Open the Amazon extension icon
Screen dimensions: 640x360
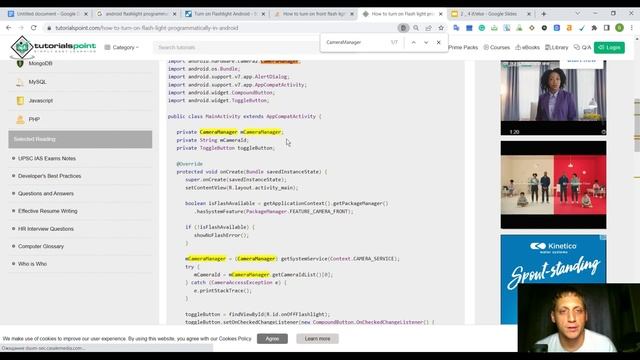click(569, 28)
